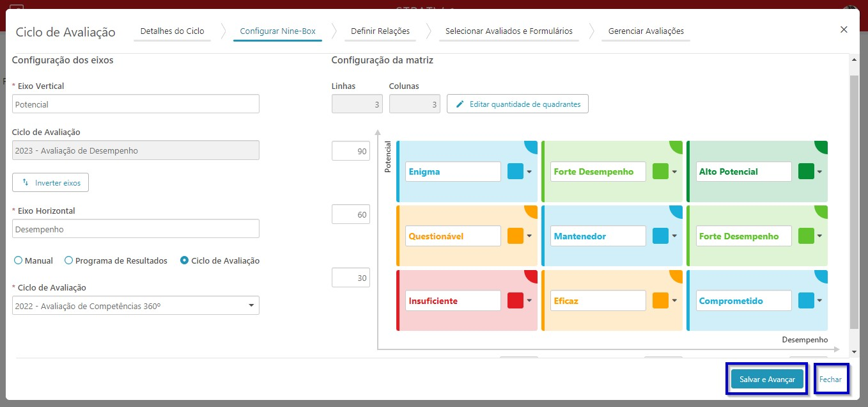
Task: Click the Alto Potencial name field
Action: click(x=743, y=172)
